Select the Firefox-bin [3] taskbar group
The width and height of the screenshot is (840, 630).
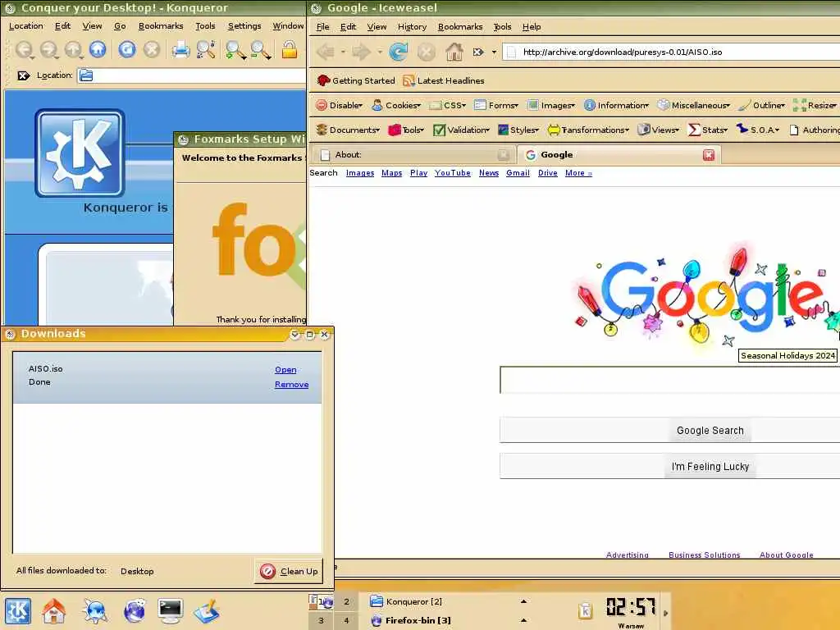point(449,620)
